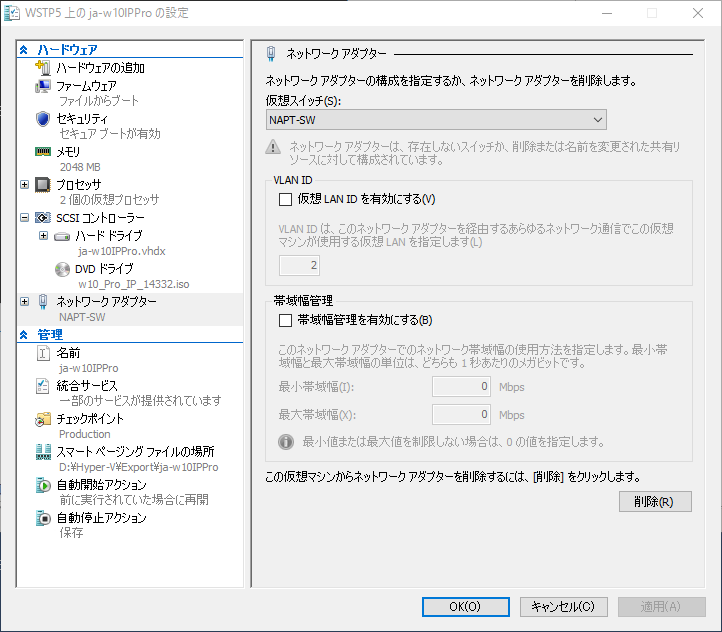Click the Remove (削除(R)) button
The width and height of the screenshot is (722, 632).
point(655,502)
